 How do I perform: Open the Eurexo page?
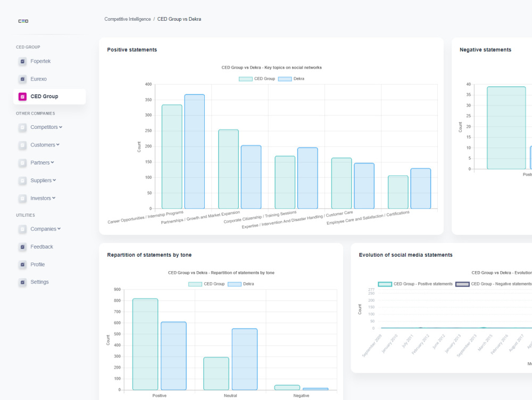tap(38, 79)
